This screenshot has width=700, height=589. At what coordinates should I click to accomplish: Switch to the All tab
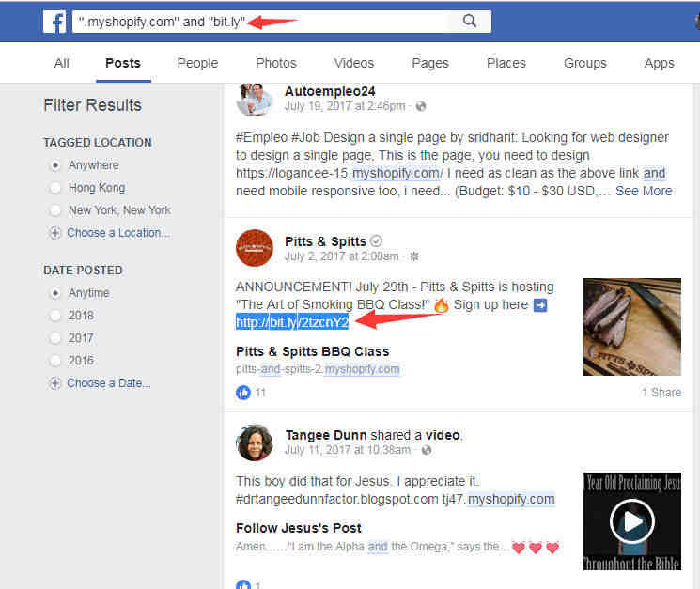[62, 63]
